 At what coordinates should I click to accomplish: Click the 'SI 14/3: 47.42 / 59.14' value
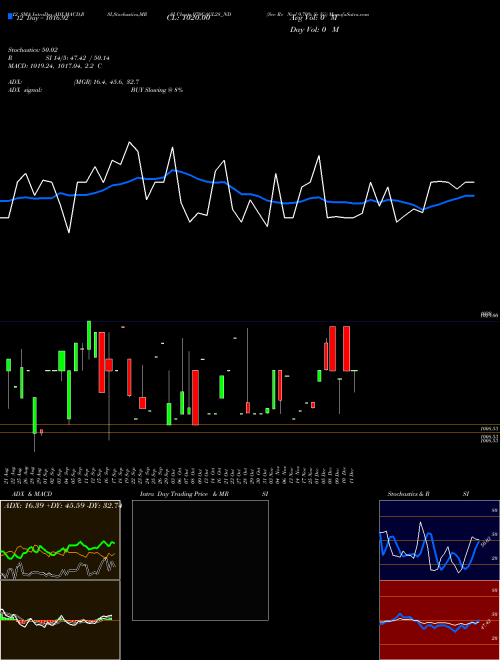pyautogui.click(x=78, y=58)
